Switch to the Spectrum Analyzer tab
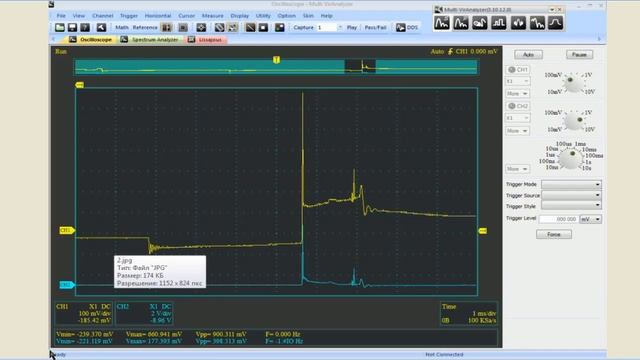Viewport: 640px width, 360px height. click(150, 40)
